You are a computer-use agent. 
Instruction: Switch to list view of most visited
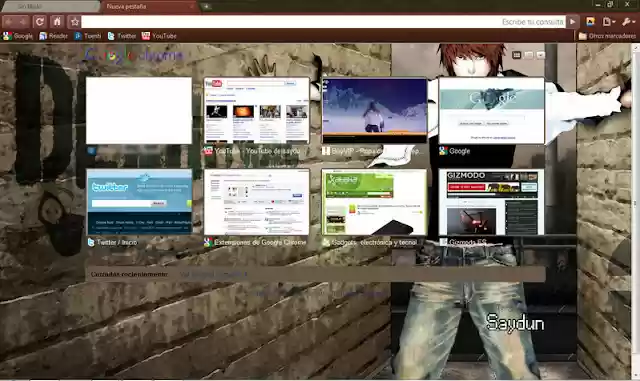[529, 55]
